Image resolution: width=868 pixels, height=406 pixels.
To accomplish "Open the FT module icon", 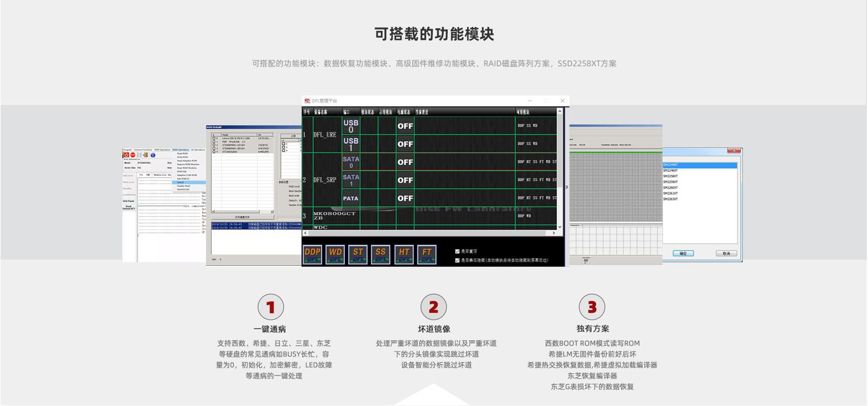I will coord(427,255).
